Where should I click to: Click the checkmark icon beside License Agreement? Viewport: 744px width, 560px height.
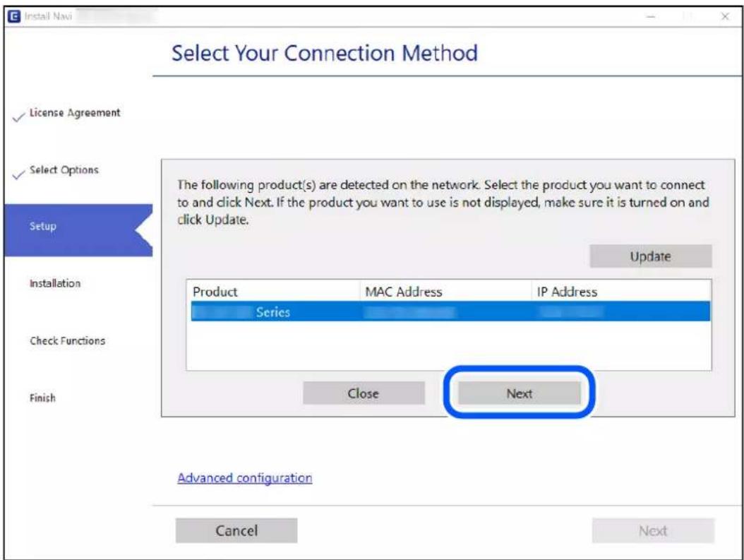pos(18,117)
